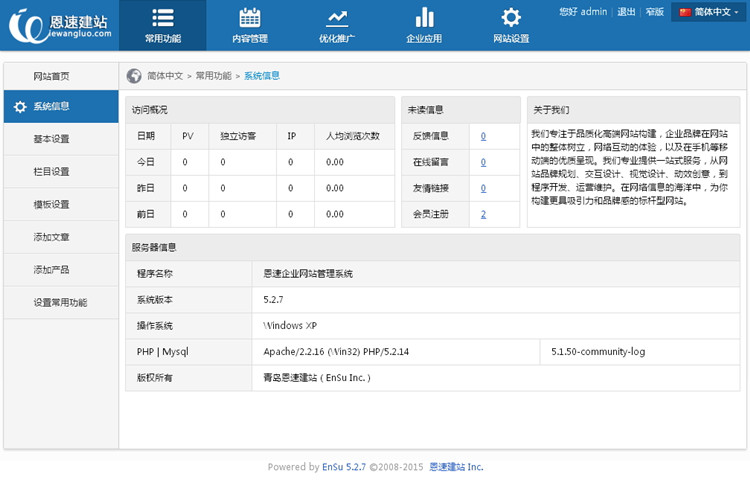The height and width of the screenshot is (485, 750).
Task: Open 反馈信息 unread count link
Action: tap(483, 136)
